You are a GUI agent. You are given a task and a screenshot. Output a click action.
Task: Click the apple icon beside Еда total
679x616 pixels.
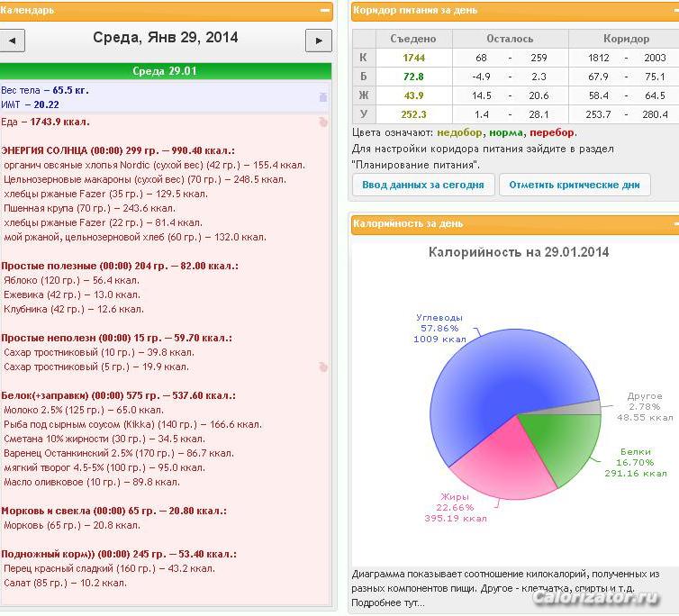pos(323,122)
